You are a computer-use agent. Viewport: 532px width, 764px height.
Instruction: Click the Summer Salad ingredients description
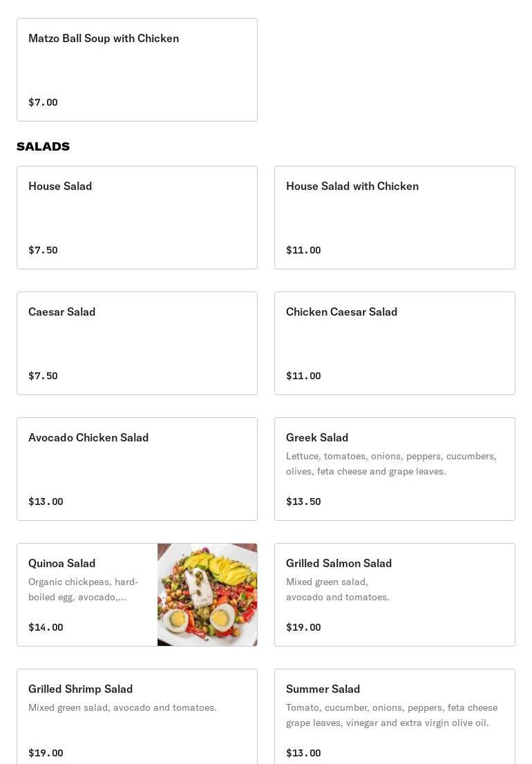point(391,715)
